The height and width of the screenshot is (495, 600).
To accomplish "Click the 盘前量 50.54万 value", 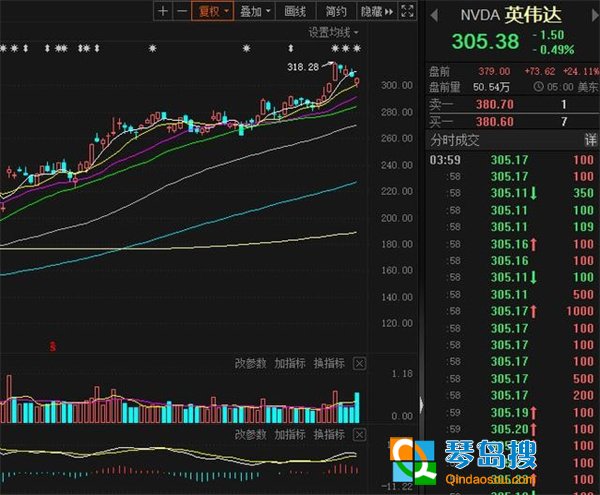I will point(491,87).
